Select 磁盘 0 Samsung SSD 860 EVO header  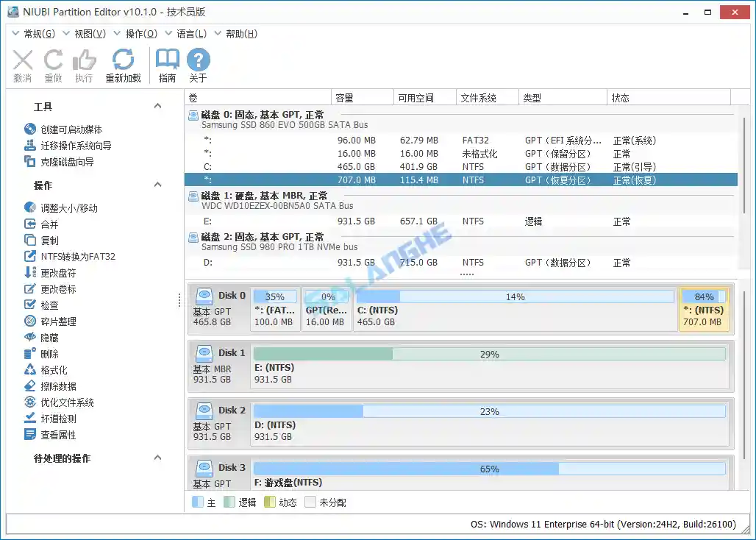coord(461,120)
